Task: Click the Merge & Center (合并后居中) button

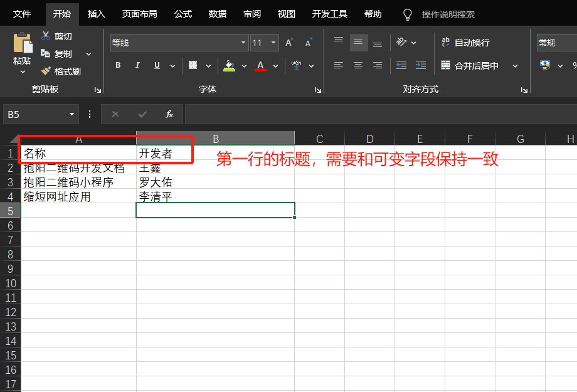Action: pyautogui.click(x=470, y=66)
